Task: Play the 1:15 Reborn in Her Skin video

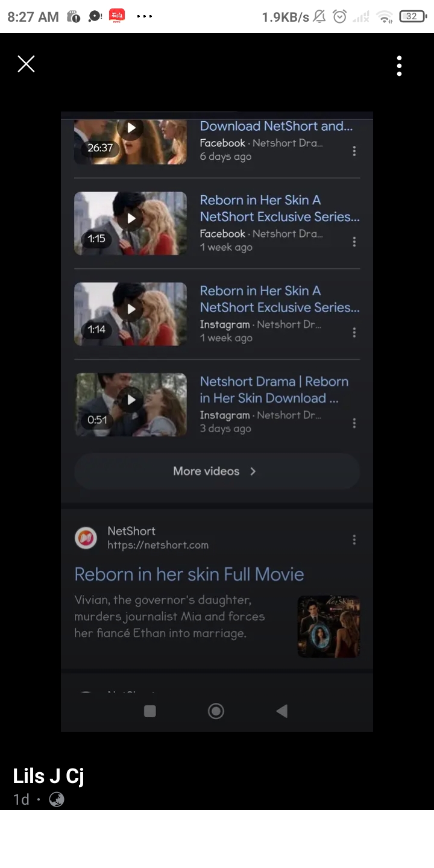Action: pos(130,223)
